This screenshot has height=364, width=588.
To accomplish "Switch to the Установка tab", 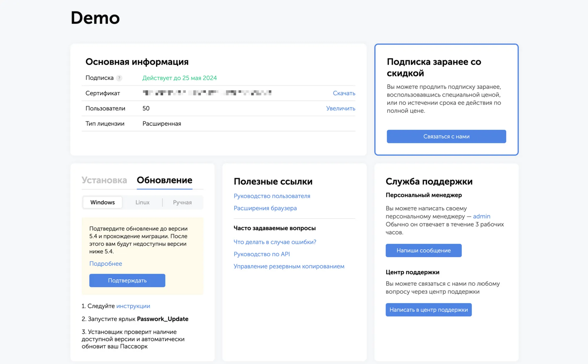I will point(104,180).
